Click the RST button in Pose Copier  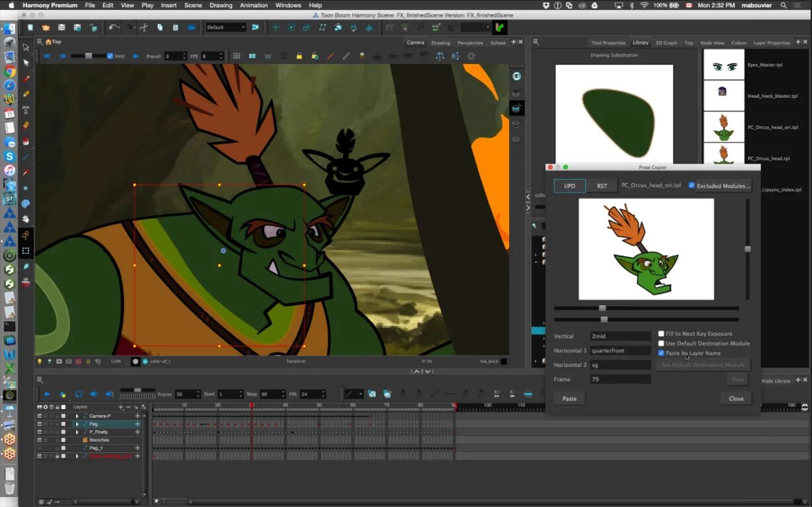602,186
